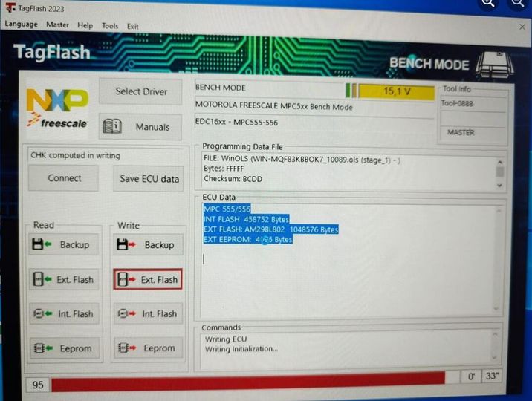Click the Connect button

point(64,178)
